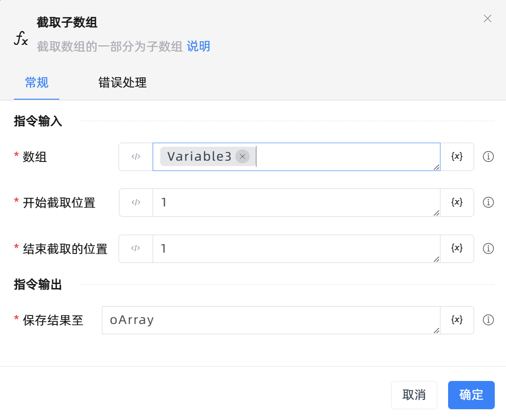
Task: Show info tooltip for 开始截取位置
Action: 488,203
